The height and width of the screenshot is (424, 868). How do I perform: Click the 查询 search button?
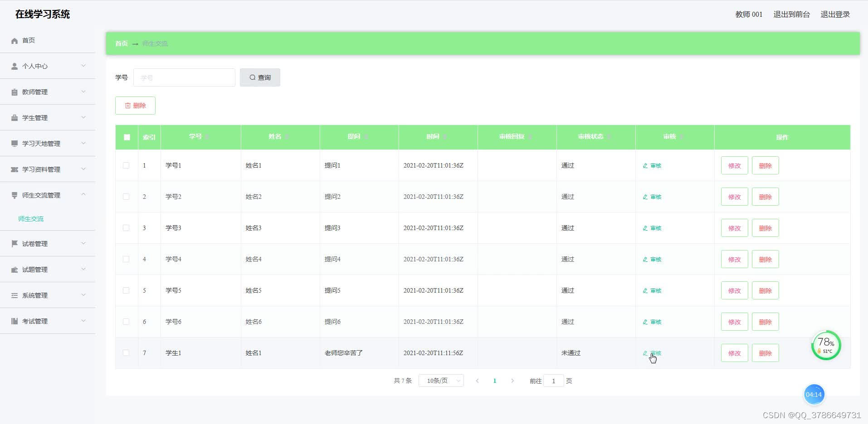coord(260,77)
